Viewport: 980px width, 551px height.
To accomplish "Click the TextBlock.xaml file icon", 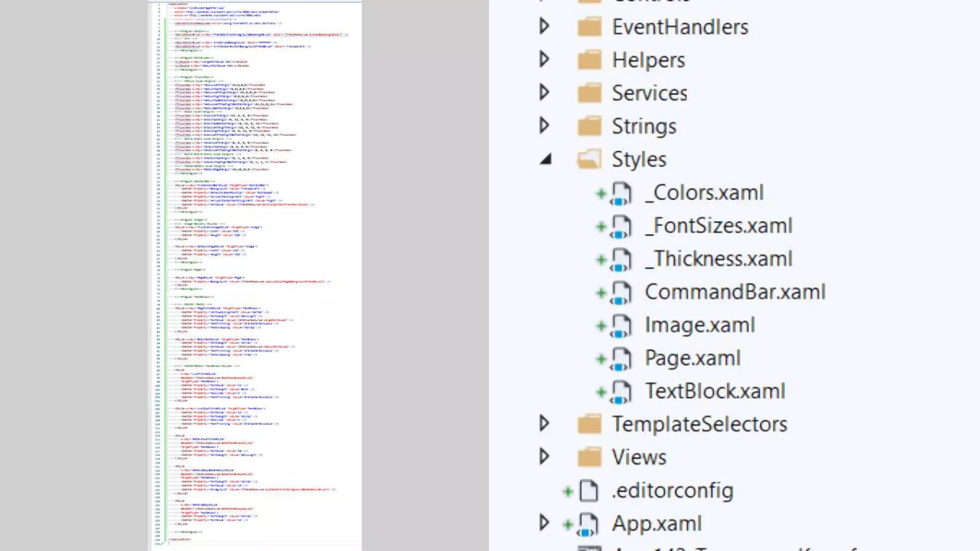I will click(x=621, y=392).
